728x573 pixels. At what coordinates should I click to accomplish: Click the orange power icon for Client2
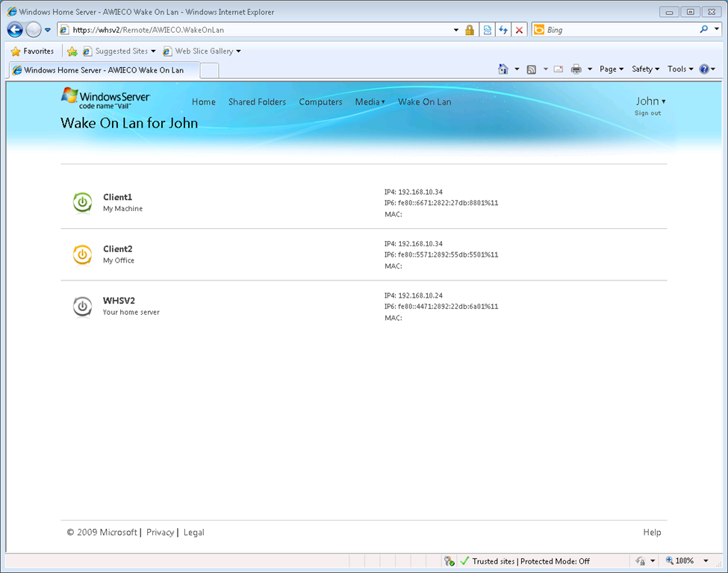(x=82, y=254)
